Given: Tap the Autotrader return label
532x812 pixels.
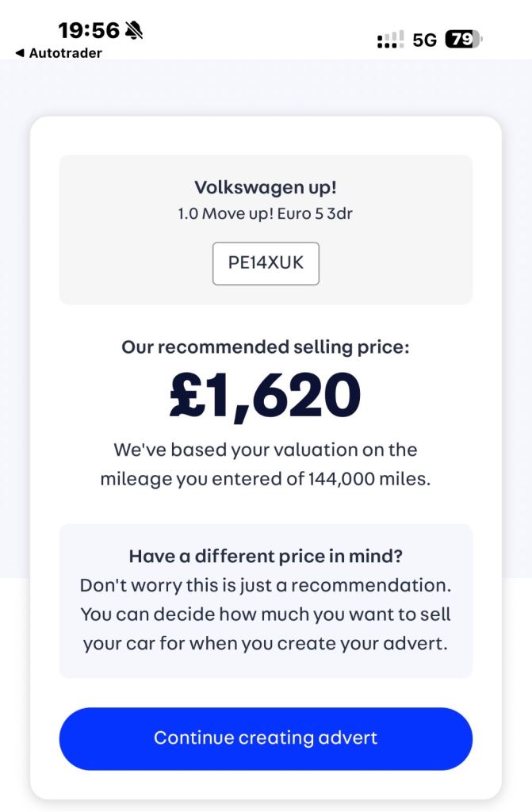Looking at the screenshot, I should 65,53.
